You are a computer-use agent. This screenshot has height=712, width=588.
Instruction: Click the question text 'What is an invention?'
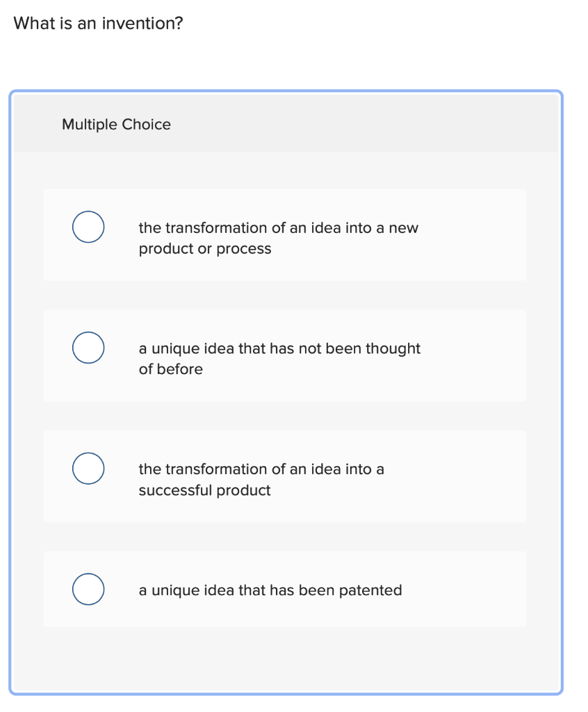click(97, 23)
